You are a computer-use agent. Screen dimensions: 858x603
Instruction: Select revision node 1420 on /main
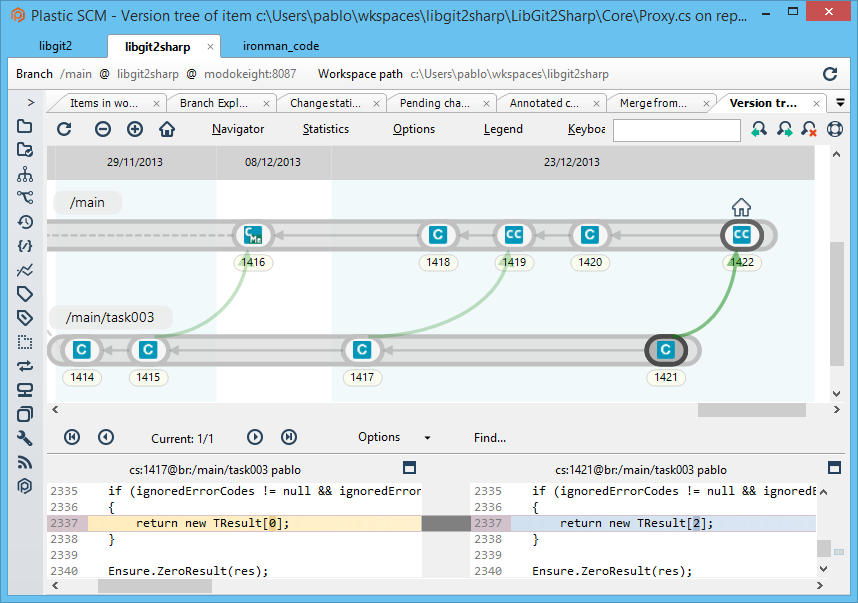[590, 235]
